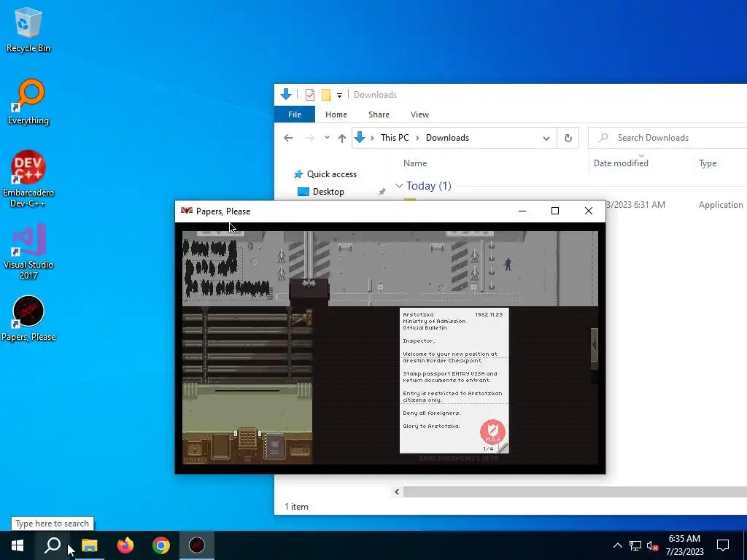Open the Home ribbon tab in Explorer
The height and width of the screenshot is (560, 747).
tap(336, 114)
